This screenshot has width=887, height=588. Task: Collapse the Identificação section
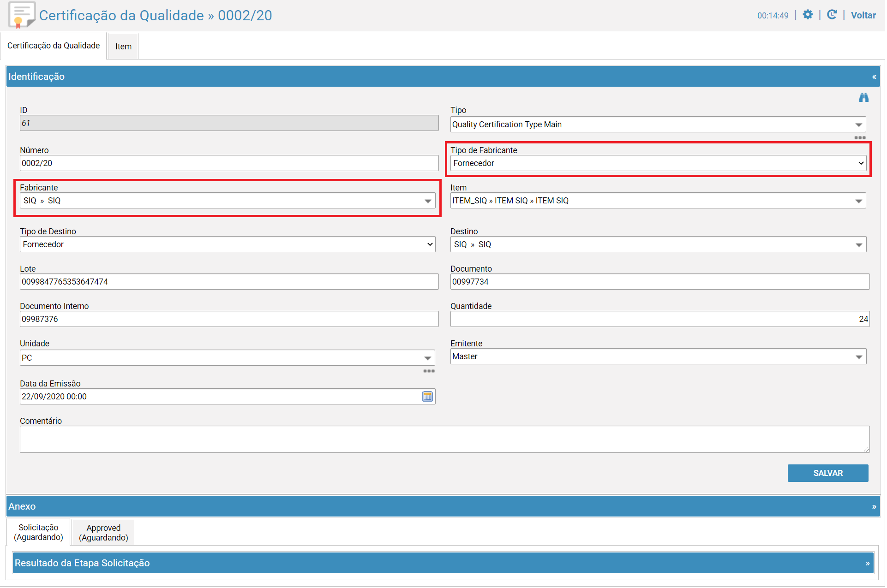(x=874, y=77)
